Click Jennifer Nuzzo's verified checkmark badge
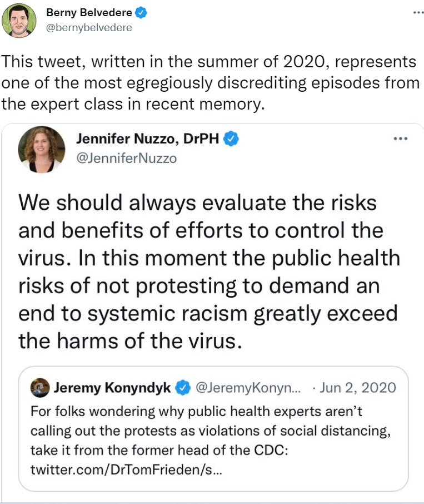This screenshot has height=504, width=424. point(231,139)
